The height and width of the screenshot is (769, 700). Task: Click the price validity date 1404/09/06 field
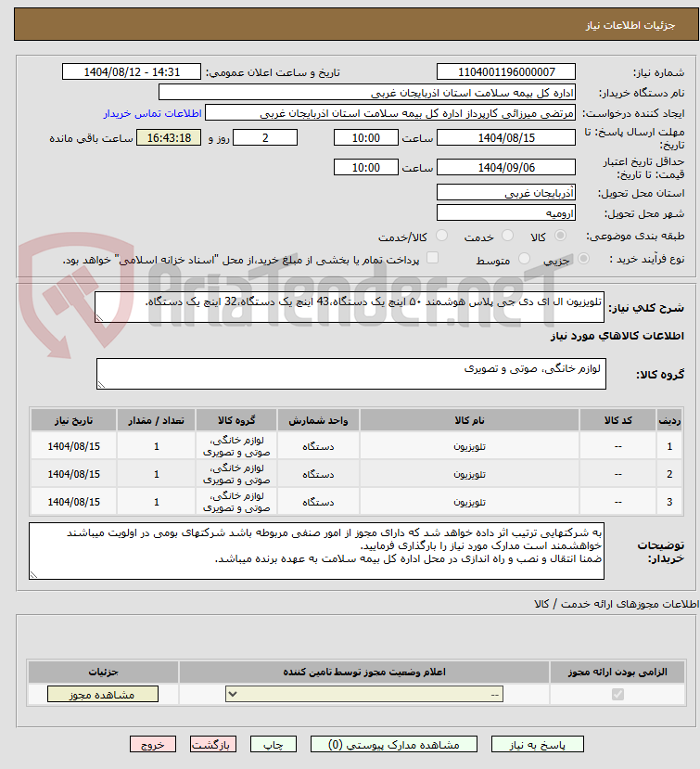(x=506, y=167)
